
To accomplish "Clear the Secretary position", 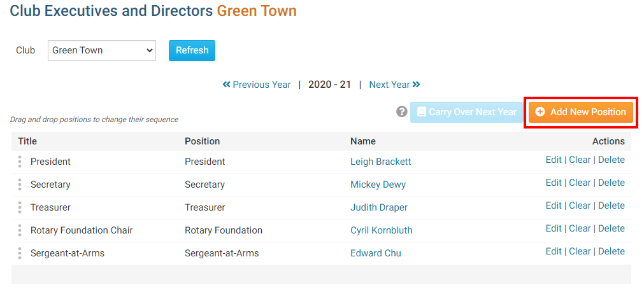I will tap(580, 183).
